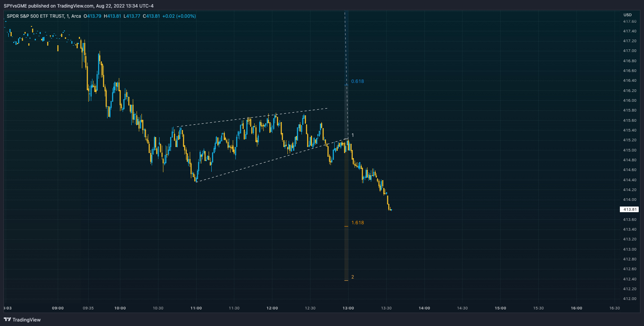Click the 11:00 time axis label

coord(196,308)
